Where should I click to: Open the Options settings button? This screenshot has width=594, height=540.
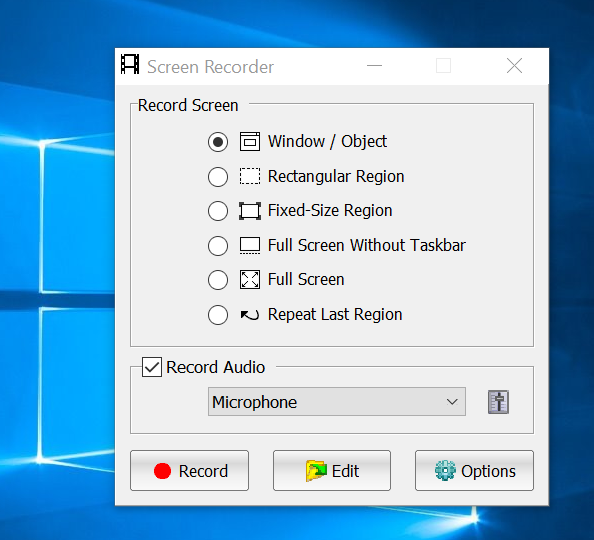click(x=474, y=471)
